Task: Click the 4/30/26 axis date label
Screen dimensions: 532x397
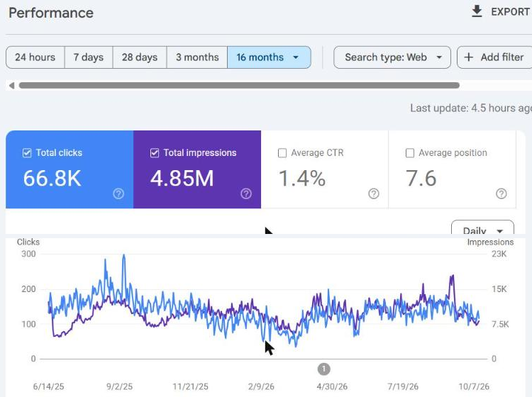Action: [x=332, y=386]
